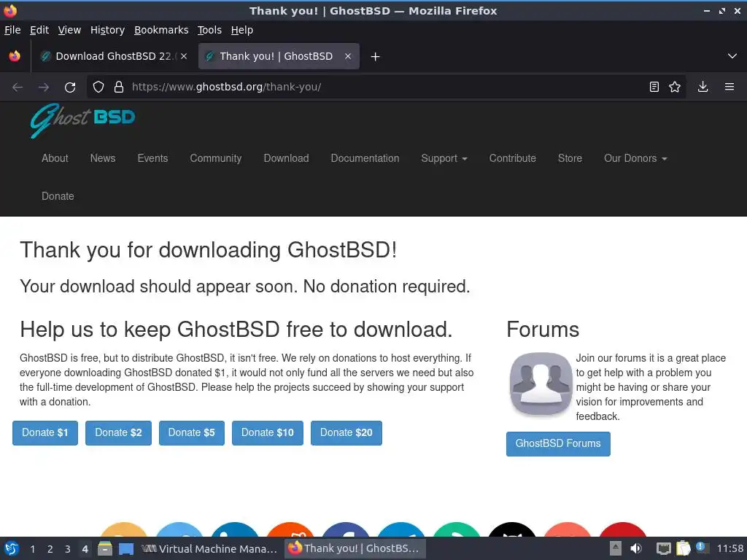
Task: Click the 11:58 taskbar clock
Action: coord(729,548)
